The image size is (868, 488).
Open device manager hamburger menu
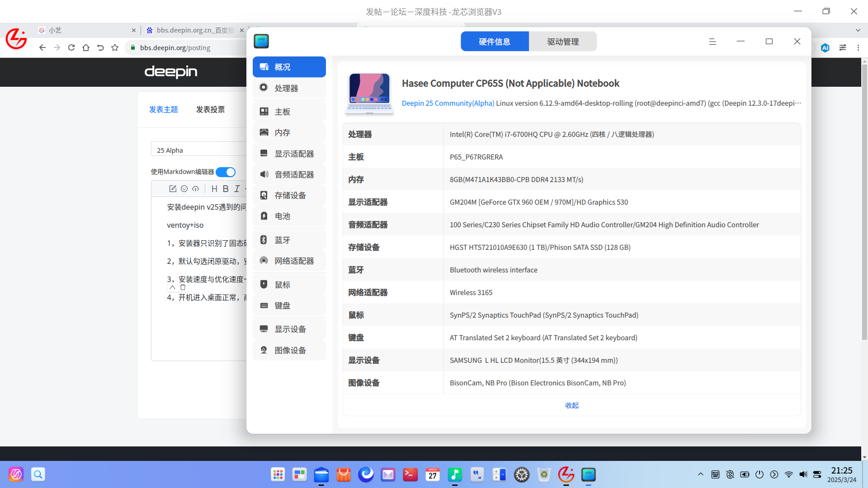(x=712, y=42)
